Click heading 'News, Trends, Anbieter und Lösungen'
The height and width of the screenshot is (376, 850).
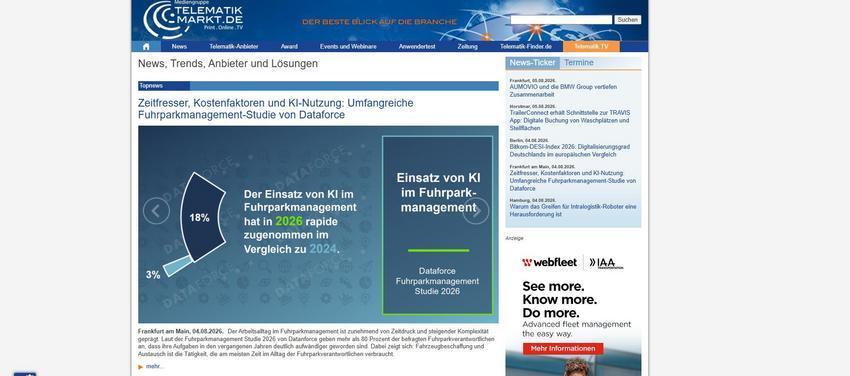(x=228, y=63)
